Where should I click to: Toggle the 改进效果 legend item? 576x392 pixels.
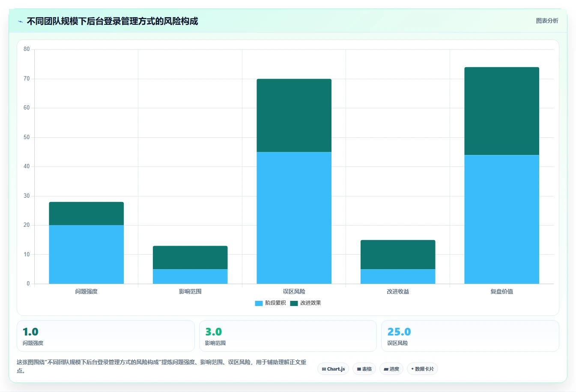[305, 303]
